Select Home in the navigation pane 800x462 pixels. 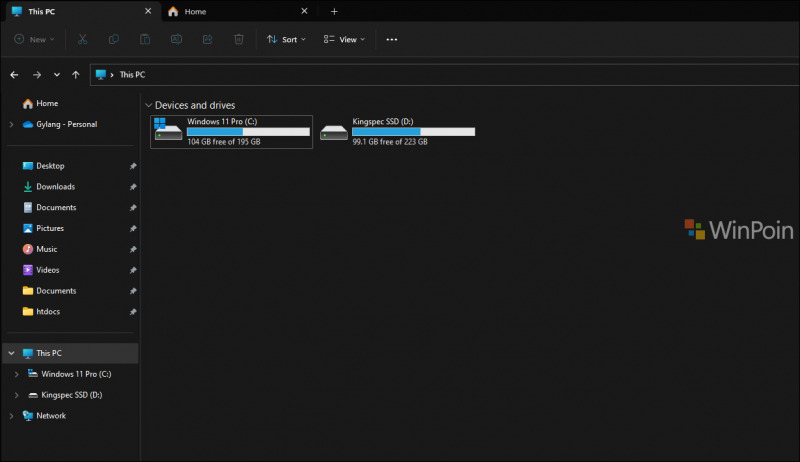point(47,104)
